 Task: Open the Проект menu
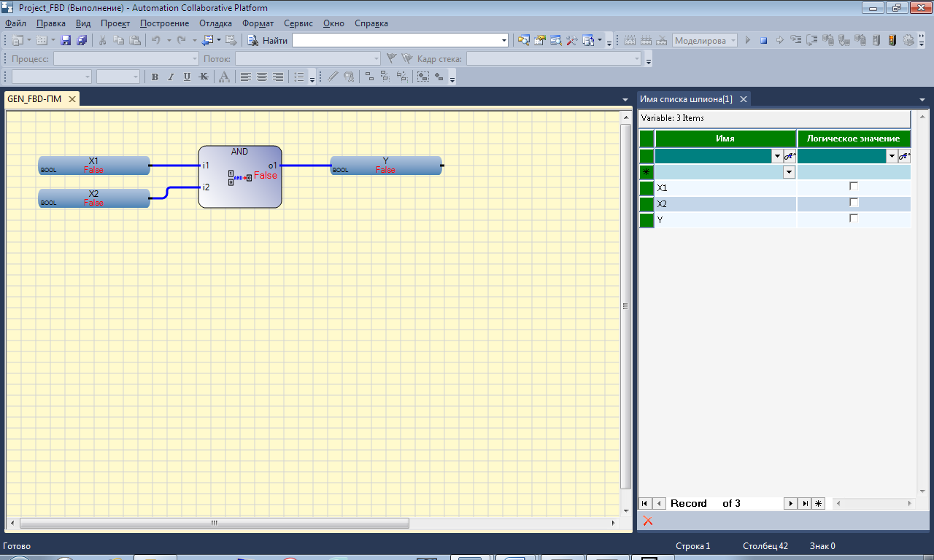pos(115,23)
